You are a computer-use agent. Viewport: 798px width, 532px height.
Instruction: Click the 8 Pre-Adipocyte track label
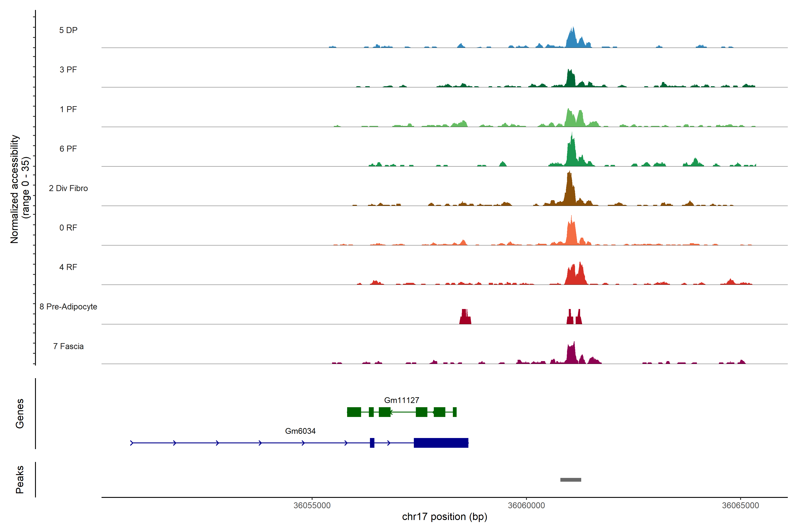tap(68, 306)
